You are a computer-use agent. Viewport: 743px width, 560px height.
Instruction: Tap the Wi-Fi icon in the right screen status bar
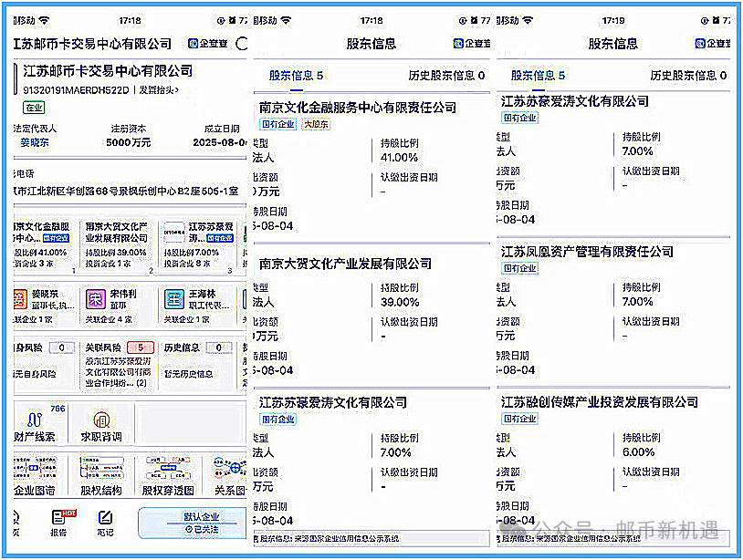[528, 20]
